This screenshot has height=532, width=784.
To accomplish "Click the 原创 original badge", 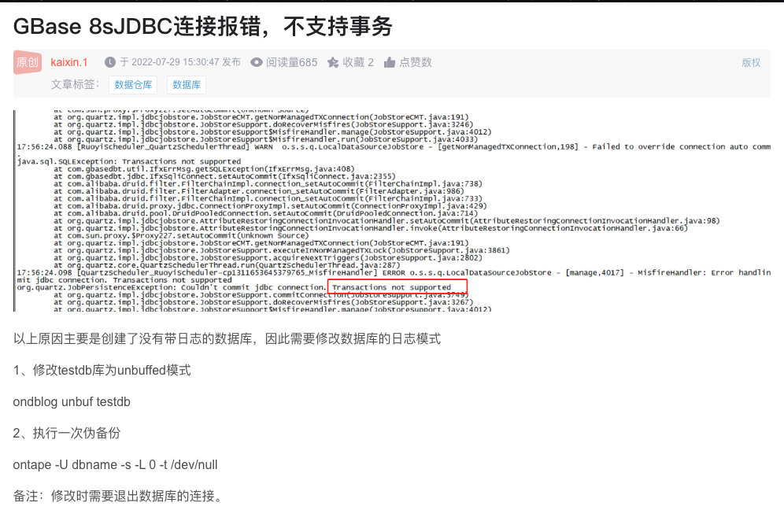I will (x=27, y=62).
